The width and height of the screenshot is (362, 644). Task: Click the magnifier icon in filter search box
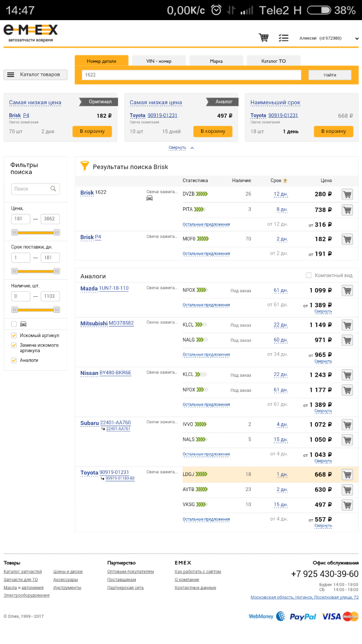tap(53, 189)
